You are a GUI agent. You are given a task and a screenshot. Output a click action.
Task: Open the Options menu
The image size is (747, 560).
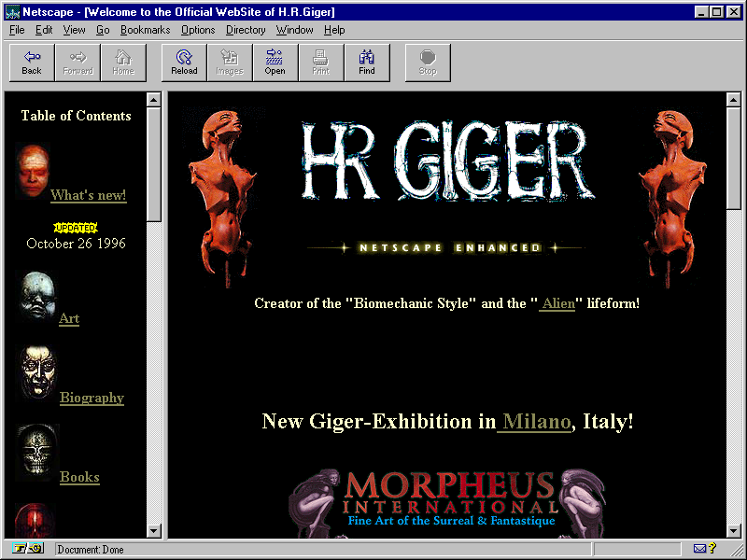tap(198, 30)
